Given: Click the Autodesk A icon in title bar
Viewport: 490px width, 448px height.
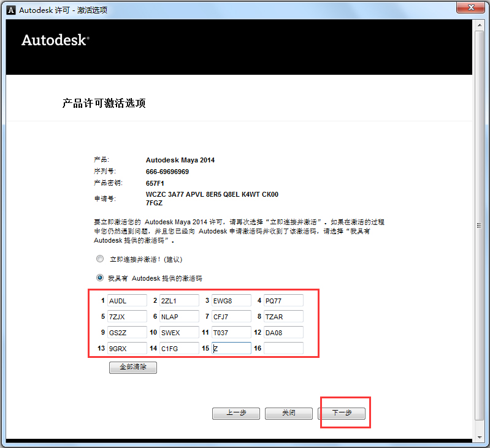Looking at the screenshot, I should point(11,10).
